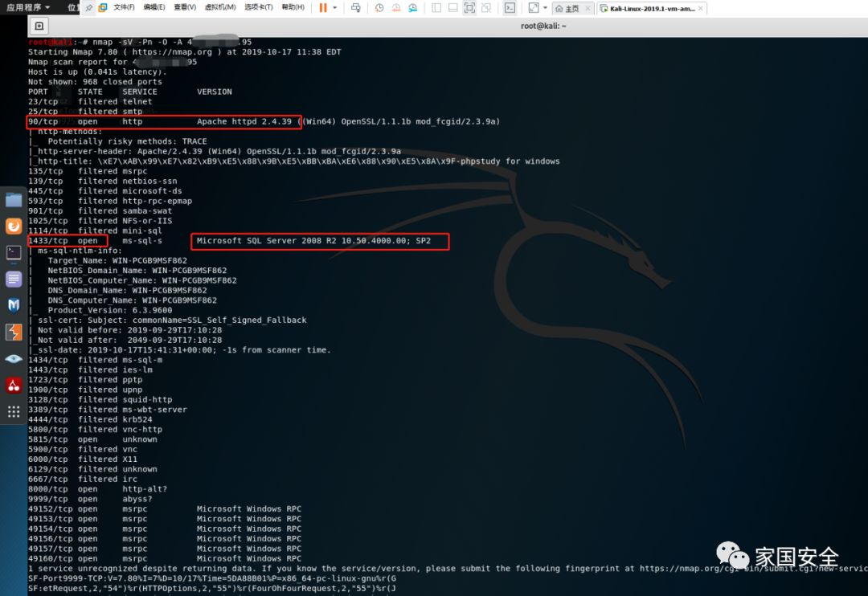Screen dimensions: 868x596
Task: Take a VM snapshot
Action: [379, 8]
